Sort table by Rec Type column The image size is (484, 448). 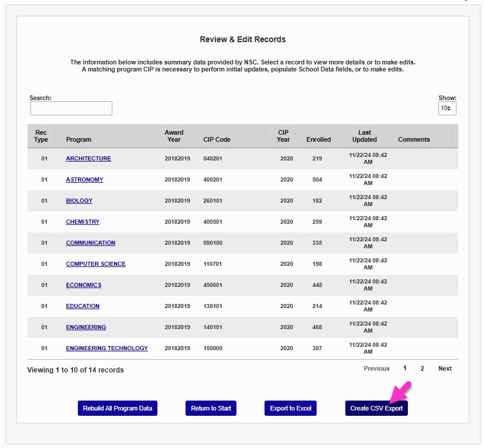(x=41, y=136)
